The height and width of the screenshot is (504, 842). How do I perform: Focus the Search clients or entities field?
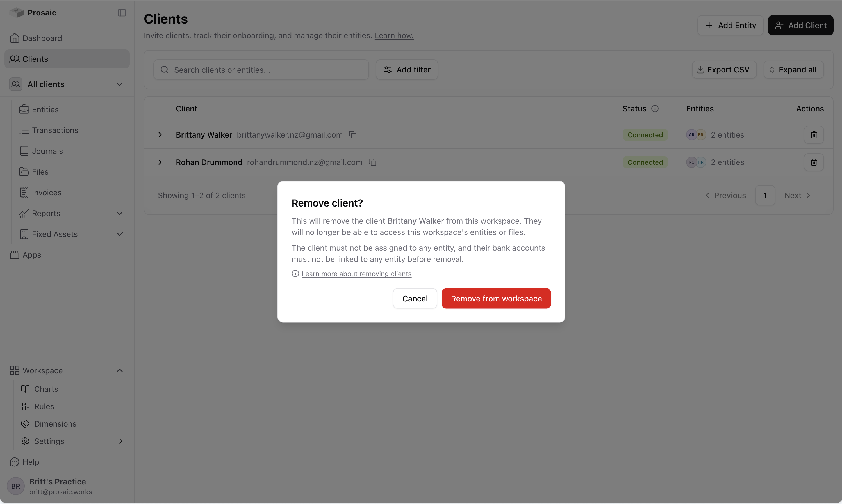point(261,70)
